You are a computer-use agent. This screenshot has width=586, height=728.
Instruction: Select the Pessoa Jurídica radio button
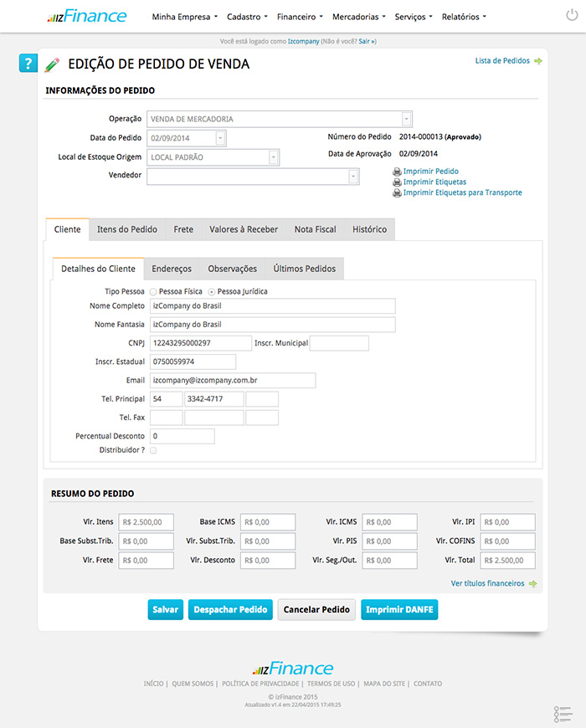point(211,292)
